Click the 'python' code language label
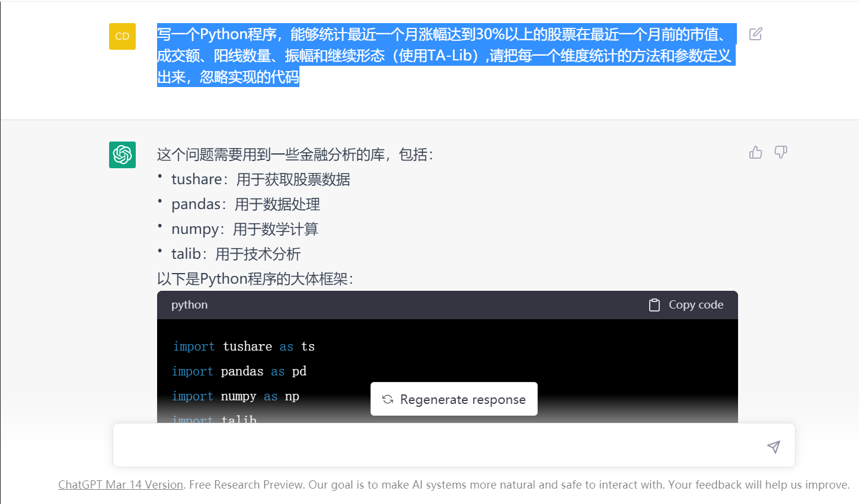 (x=189, y=304)
